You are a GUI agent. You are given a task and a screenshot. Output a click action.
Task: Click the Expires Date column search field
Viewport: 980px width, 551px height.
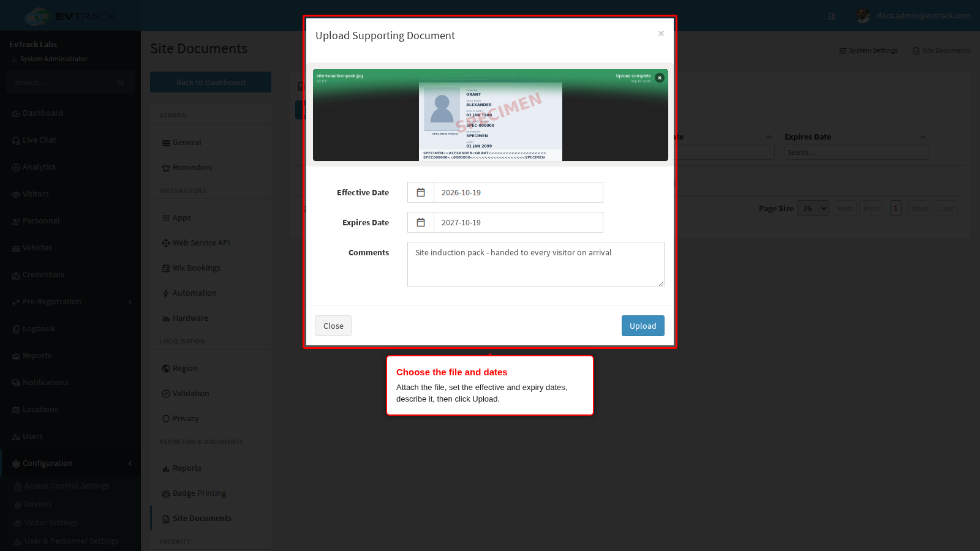tap(857, 152)
